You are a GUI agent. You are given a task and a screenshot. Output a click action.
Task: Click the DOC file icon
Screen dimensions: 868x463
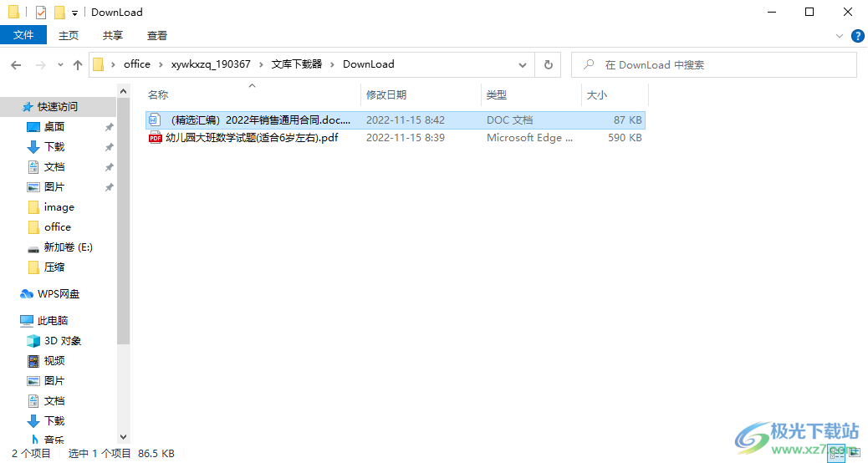155,120
